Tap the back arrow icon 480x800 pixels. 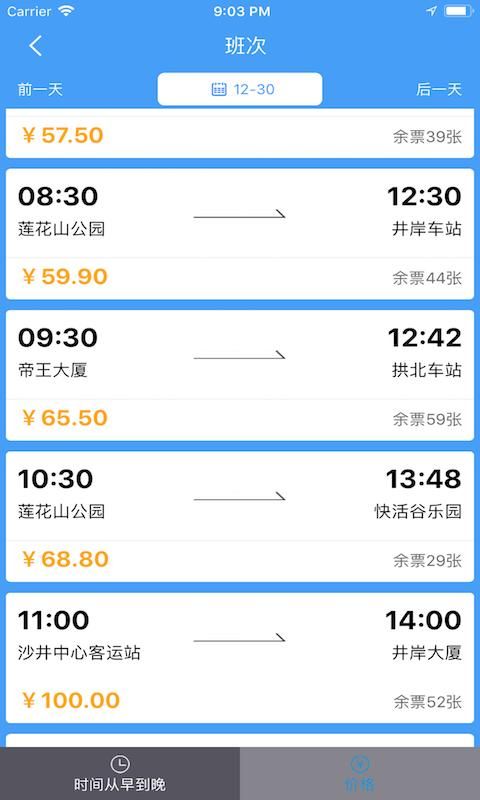[x=35, y=46]
